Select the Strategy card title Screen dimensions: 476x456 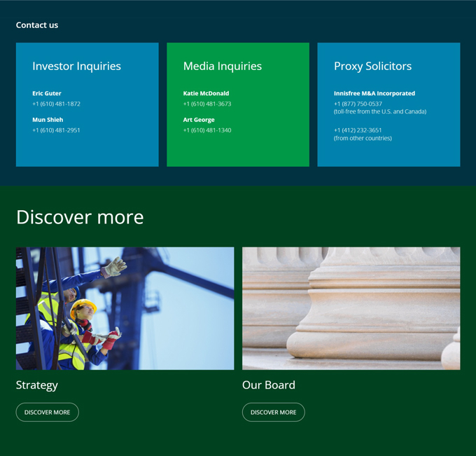tap(37, 385)
